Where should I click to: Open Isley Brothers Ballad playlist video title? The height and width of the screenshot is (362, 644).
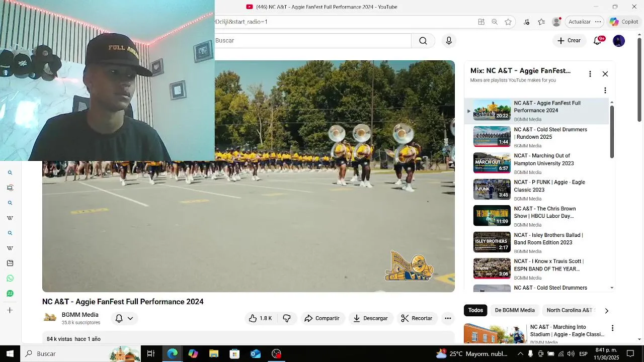click(548, 239)
